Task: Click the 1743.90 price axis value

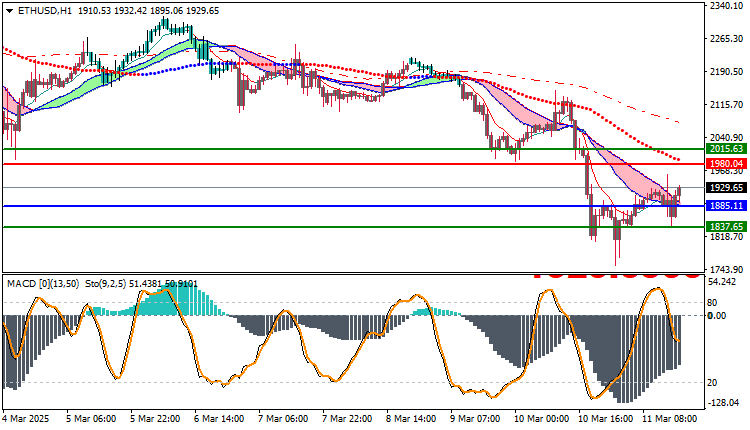Action: point(727,270)
